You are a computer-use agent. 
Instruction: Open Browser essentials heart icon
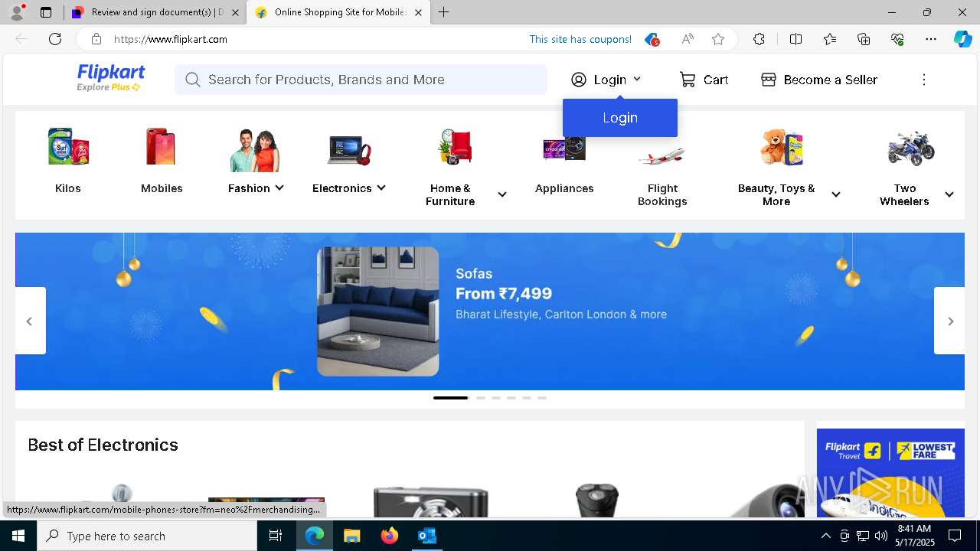pyautogui.click(x=897, y=39)
